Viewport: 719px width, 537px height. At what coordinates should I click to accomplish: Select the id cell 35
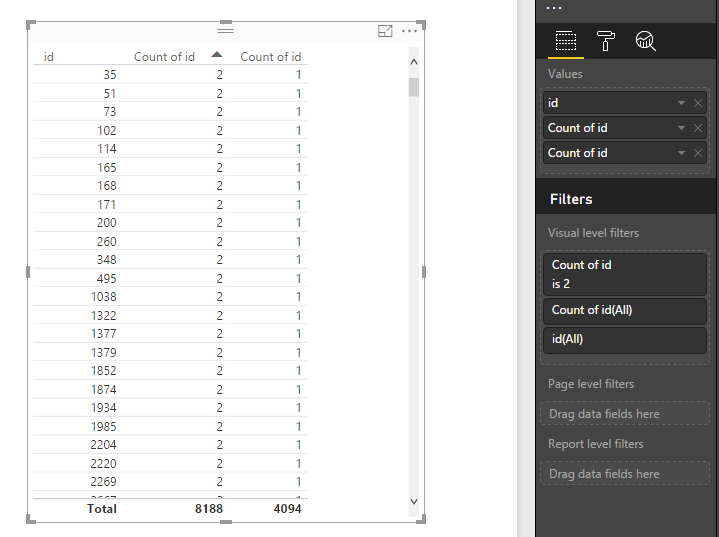click(x=110, y=75)
